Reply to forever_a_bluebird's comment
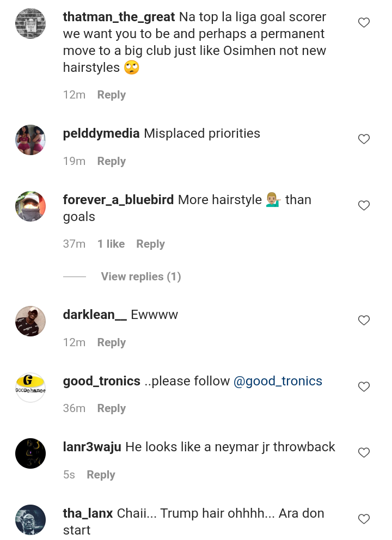The height and width of the screenshot is (540, 392). point(150,244)
